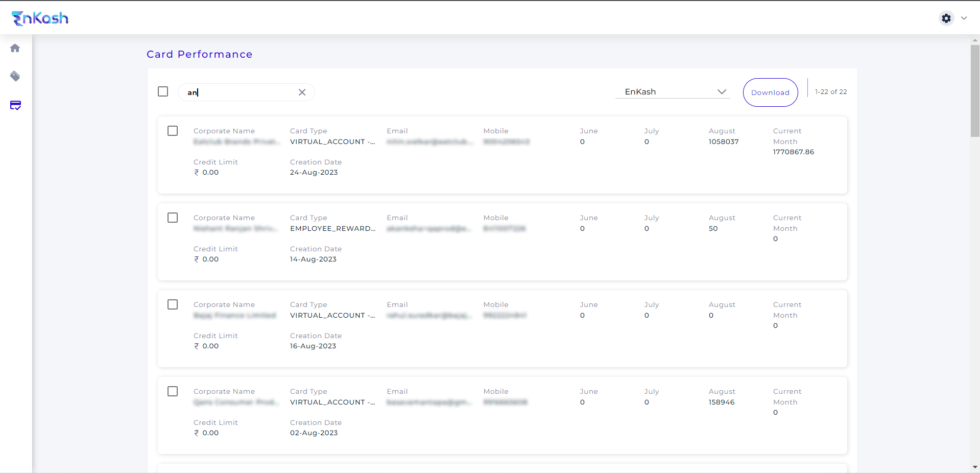Open the EnKash dropdown selector
Image resolution: width=980 pixels, height=474 pixels.
coord(673,92)
